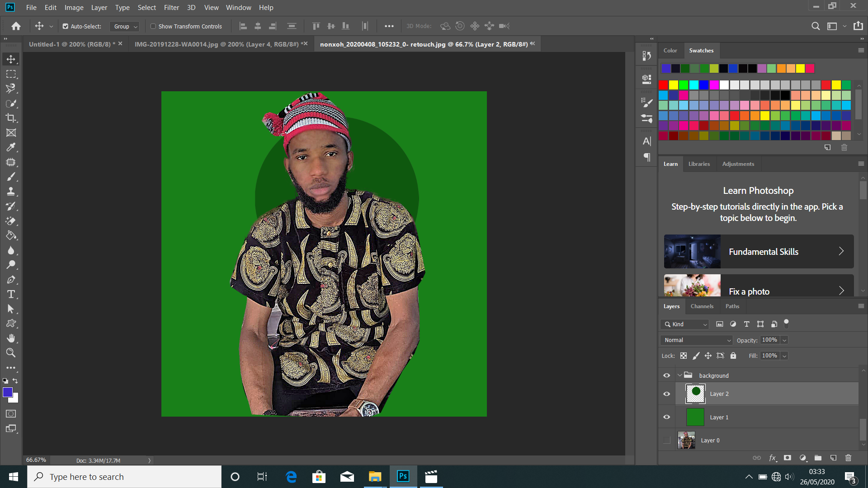
Task: Select the Rectangular Marquee tool
Action: coord(11,74)
